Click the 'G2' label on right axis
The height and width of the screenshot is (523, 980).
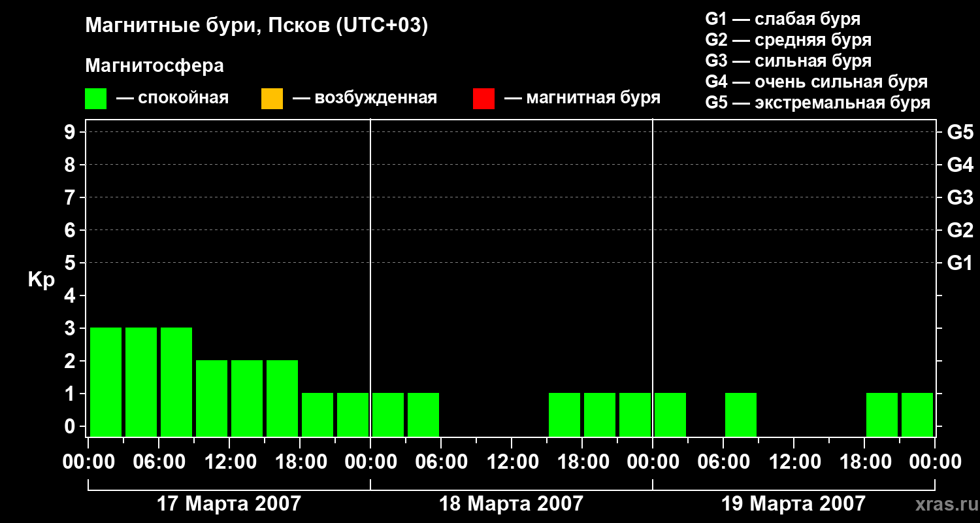point(960,230)
